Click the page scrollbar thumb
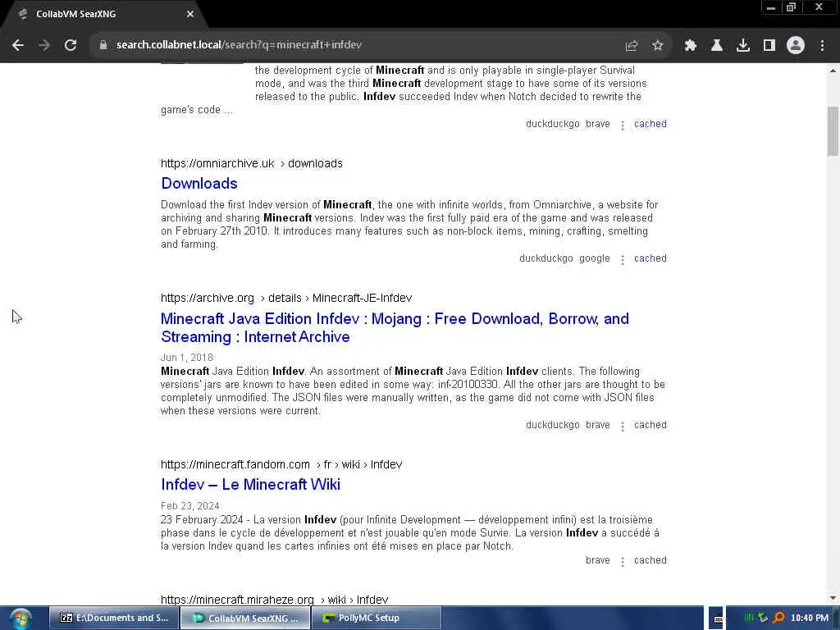This screenshot has width=840, height=630. tap(833, 131)
